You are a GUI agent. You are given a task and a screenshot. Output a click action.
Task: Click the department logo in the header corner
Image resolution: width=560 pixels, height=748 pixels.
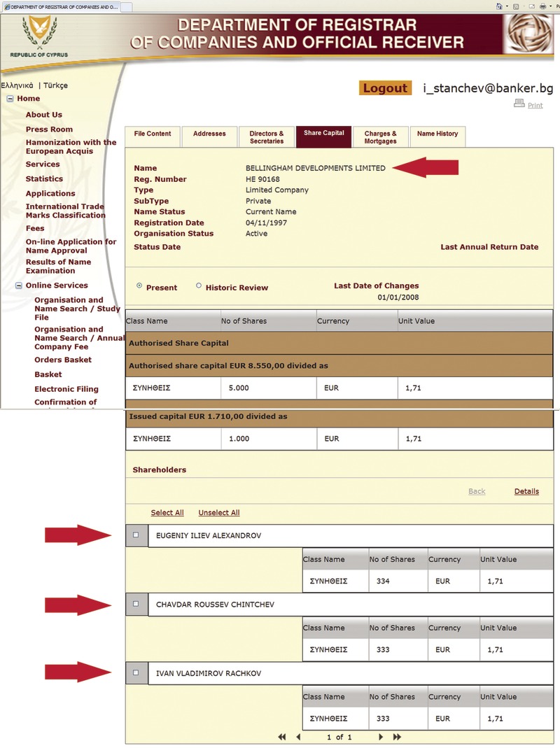[x=529, y=33]
